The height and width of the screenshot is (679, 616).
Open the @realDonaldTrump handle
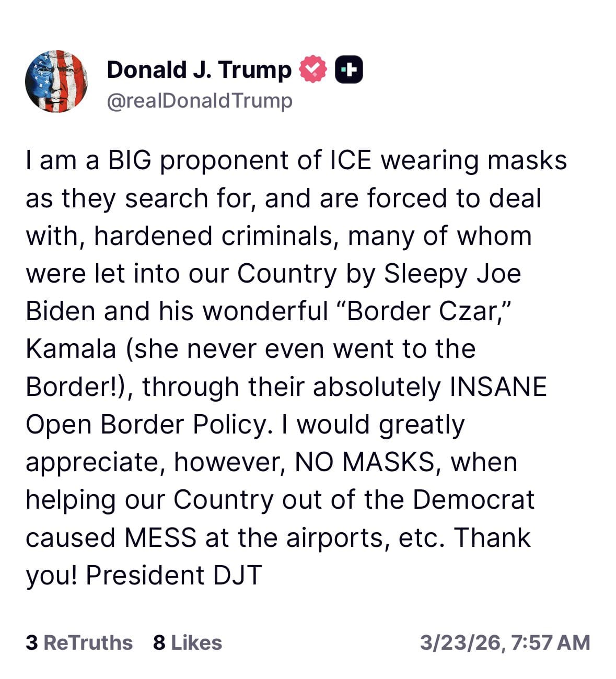200,100
